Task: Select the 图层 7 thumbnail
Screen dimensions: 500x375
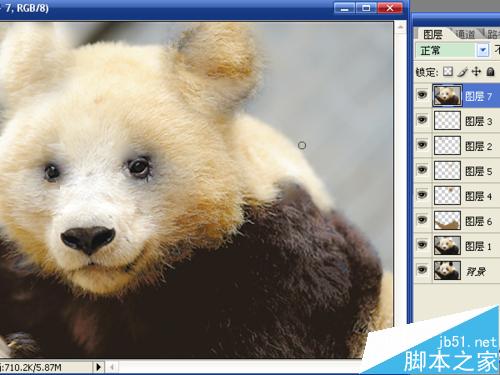Action: (447, 95)
